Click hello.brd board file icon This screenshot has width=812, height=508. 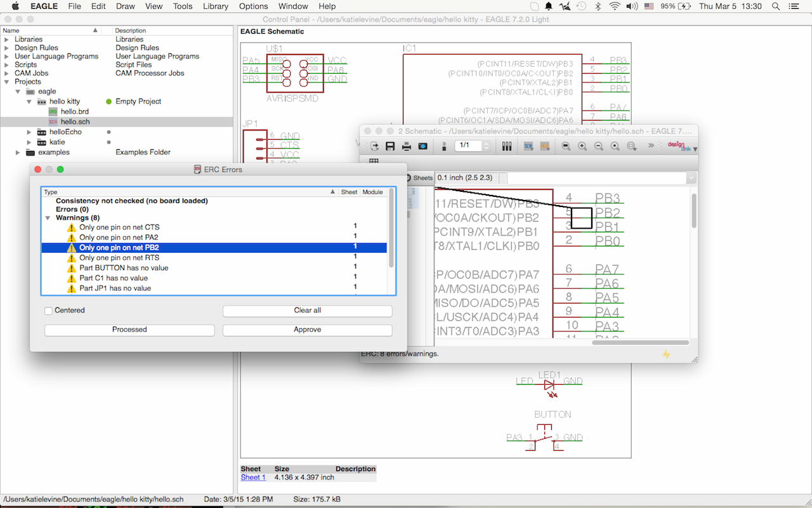tap(53, 111)
